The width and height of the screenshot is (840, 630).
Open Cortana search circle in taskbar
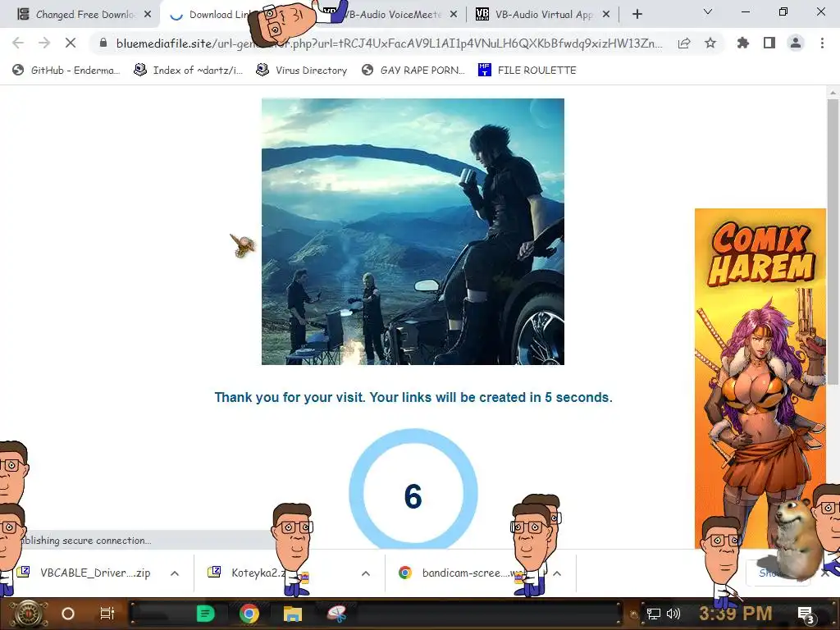68,614
